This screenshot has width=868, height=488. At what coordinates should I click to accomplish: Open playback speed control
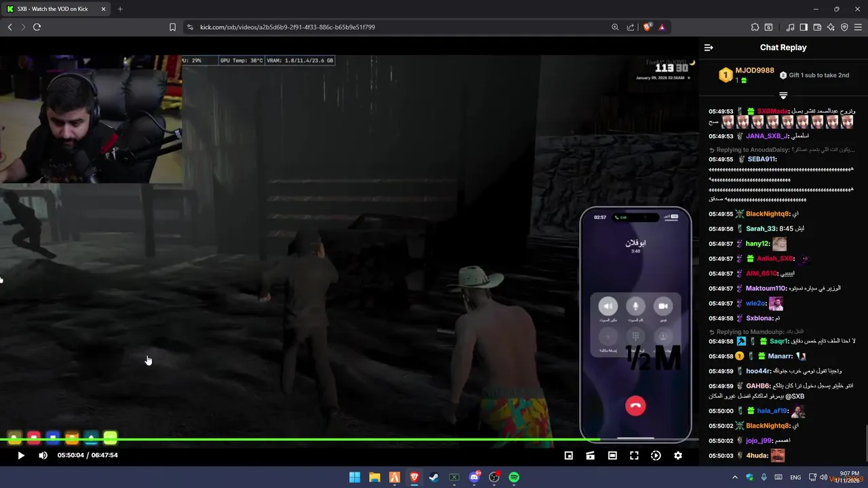click(656, 455)
